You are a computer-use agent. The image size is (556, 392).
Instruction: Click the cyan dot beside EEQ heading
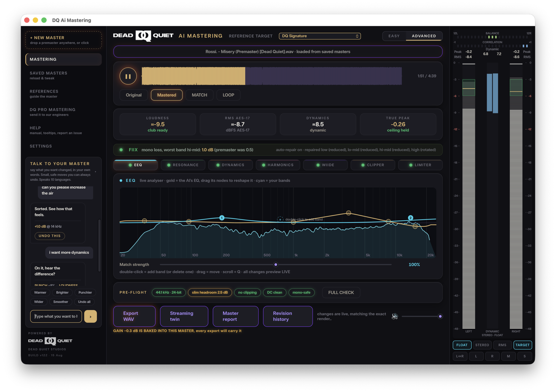click(x=121, y=181)
